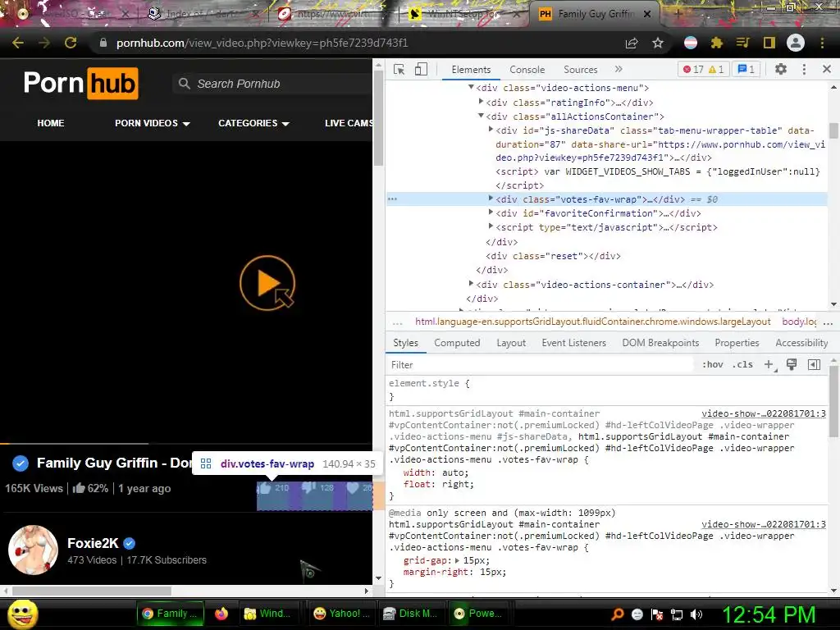This screenshot has height=630, width=840.
Task: Switch to the Sources tab
Action: click(x=580, y=70)
